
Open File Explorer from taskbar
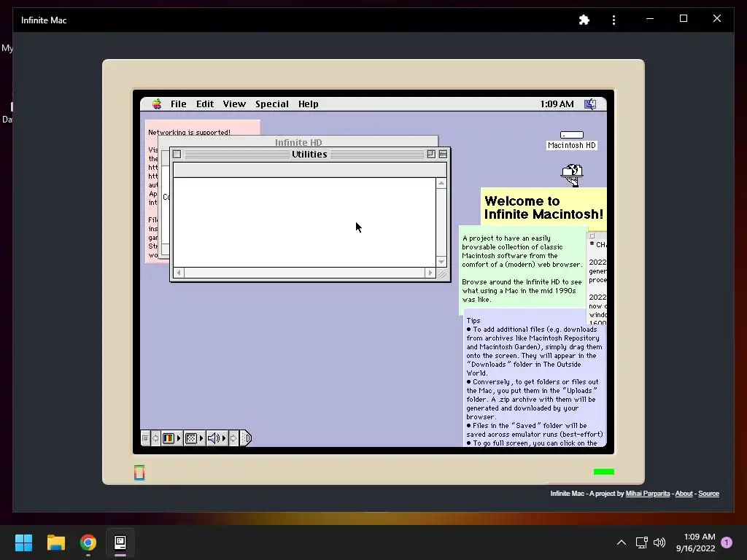click(55, 542)
